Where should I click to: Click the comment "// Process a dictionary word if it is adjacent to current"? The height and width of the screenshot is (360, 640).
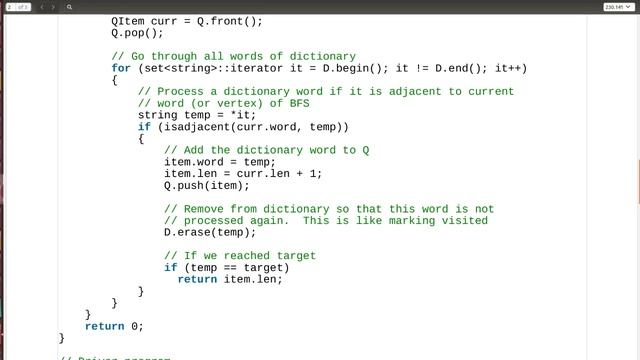pyautogui.click(x=326, y=91)
